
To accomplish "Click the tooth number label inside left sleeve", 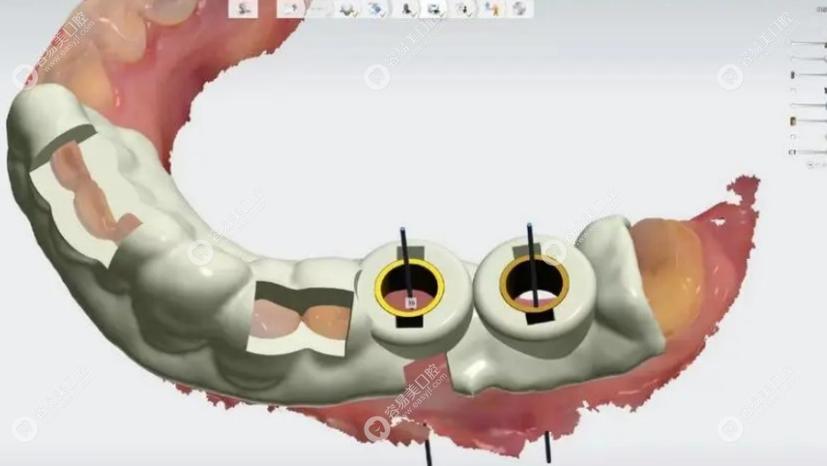I will 409,299.
